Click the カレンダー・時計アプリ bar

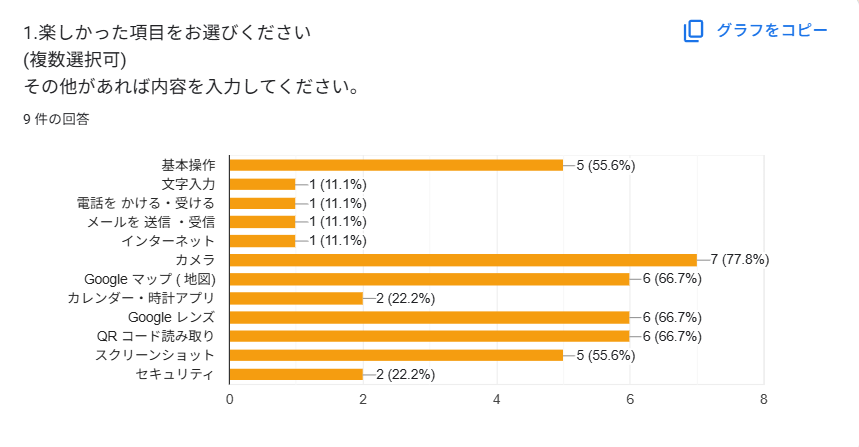click(296, 298)
